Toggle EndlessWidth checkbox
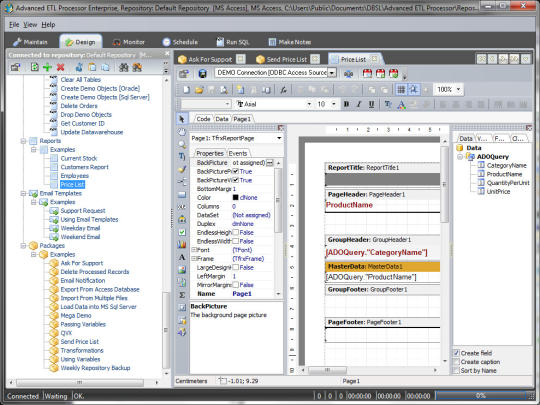540x405 pixels. 236,241
